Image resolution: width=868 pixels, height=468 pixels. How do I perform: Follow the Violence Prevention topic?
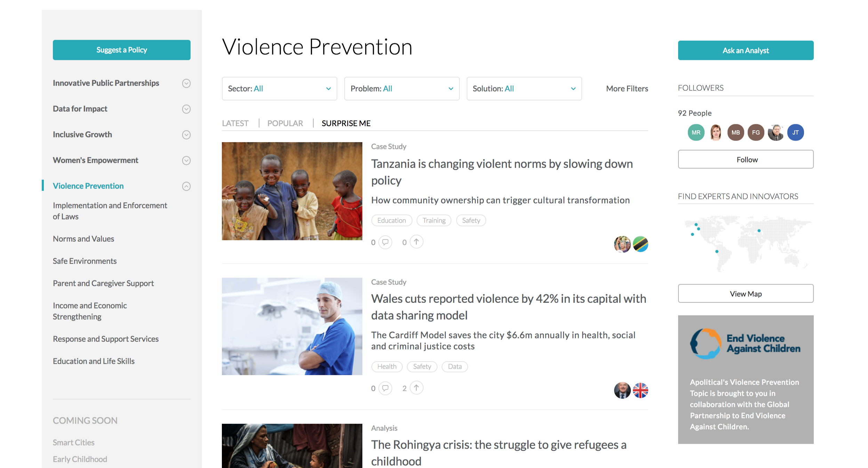746,160
